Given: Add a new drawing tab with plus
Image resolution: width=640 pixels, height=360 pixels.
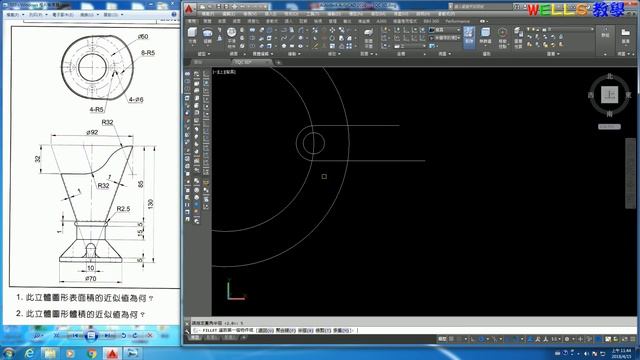Looking at the screenshot, I should point(278,62).
